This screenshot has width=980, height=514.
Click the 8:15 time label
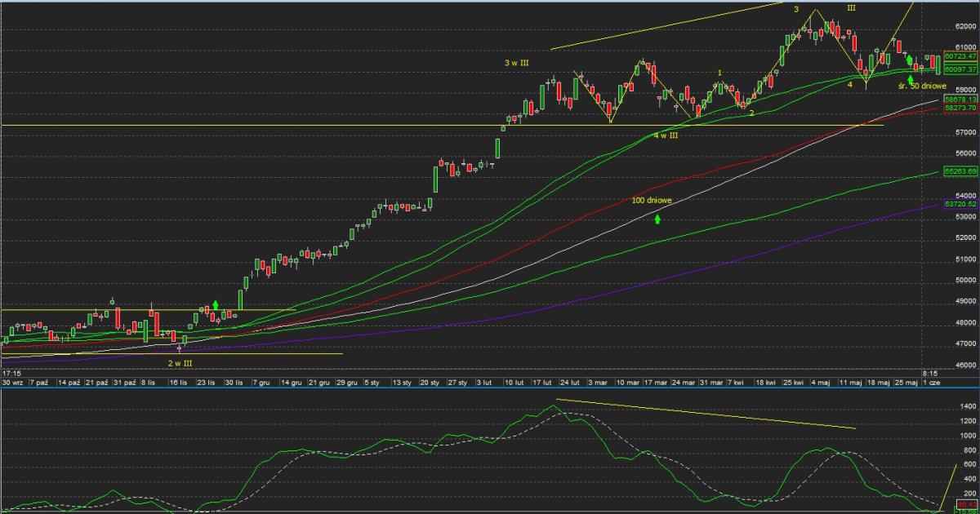[x=929, y=373]
